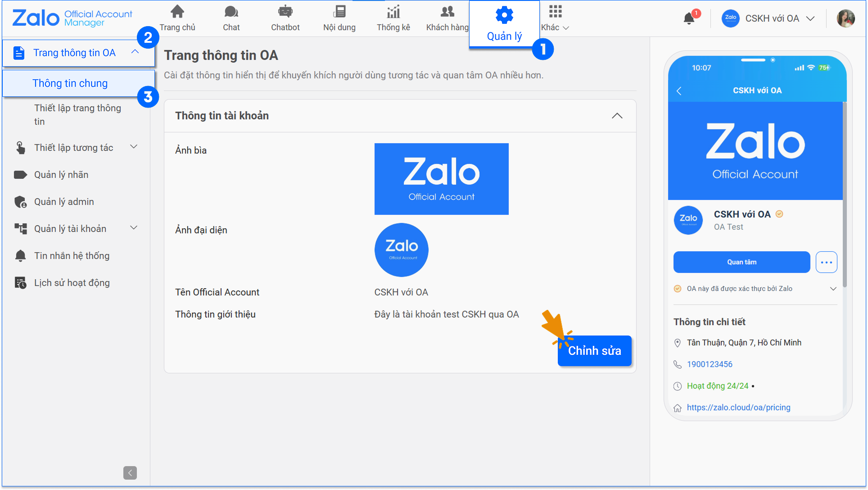
Task: Go to Trang chủ home icon
Action: [177, 12]
